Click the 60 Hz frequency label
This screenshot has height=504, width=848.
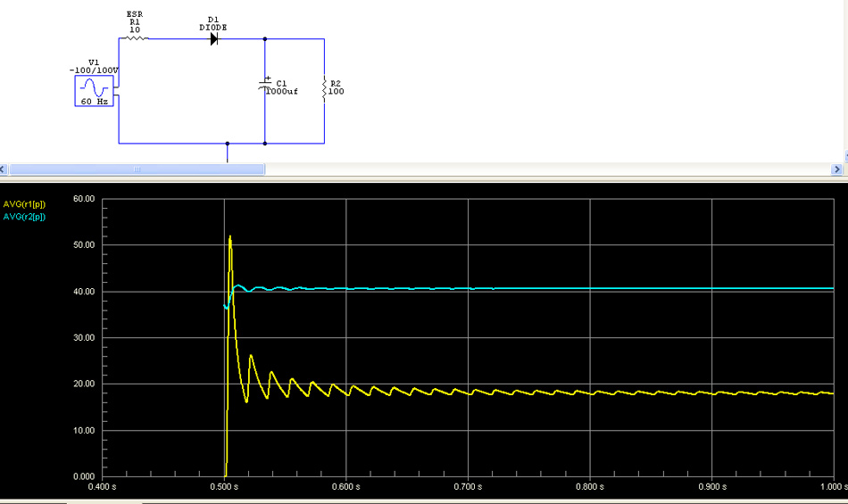click(94, 102)
